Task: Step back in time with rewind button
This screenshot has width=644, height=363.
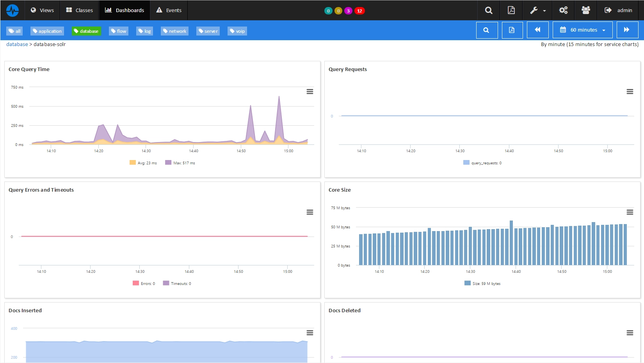Action: pyautogui.click(x=538, y=30)
